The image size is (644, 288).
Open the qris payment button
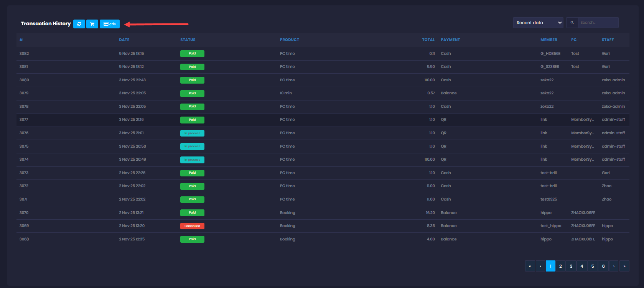point(110,24)
